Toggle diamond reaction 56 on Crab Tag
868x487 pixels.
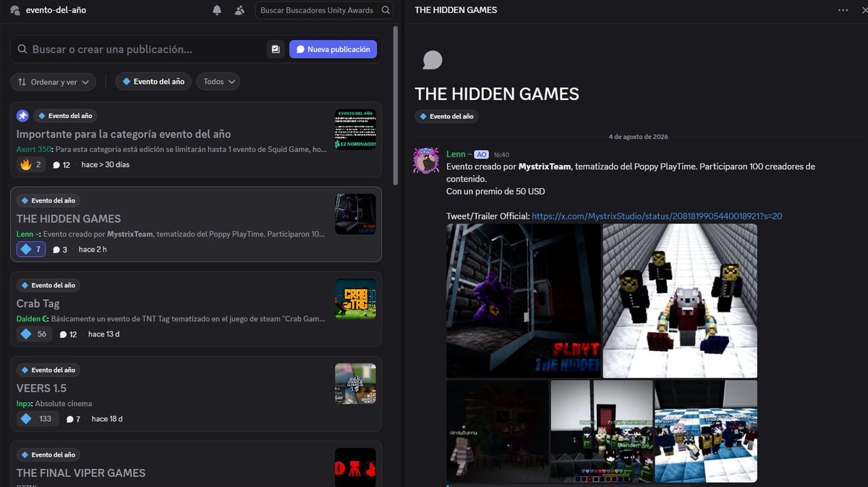(34, 334)
